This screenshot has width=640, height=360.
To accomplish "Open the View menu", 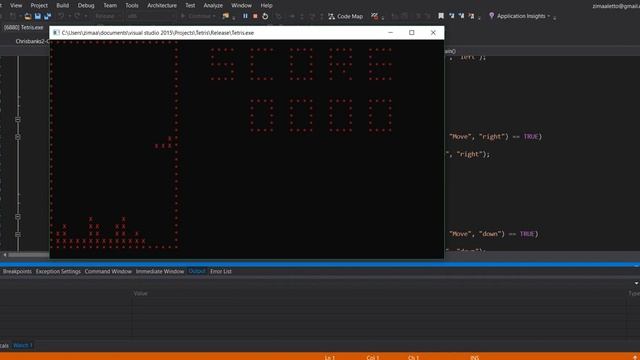I will pyautogui.click(x=16, y=5).
